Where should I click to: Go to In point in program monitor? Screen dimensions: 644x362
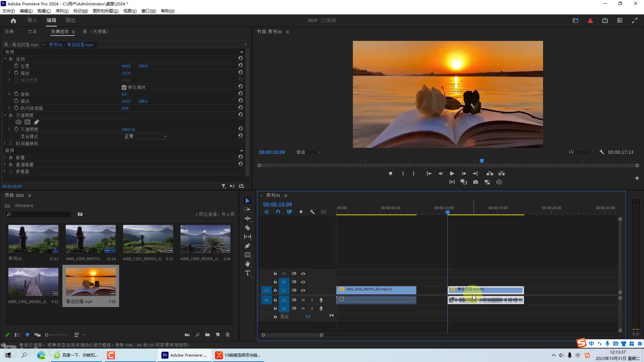429,174
